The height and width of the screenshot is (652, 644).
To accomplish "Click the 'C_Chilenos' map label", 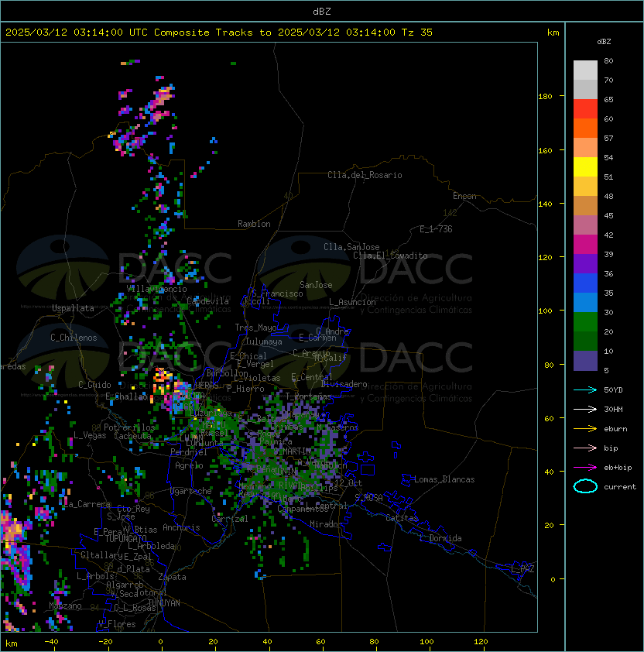I will tap(74, 338).
